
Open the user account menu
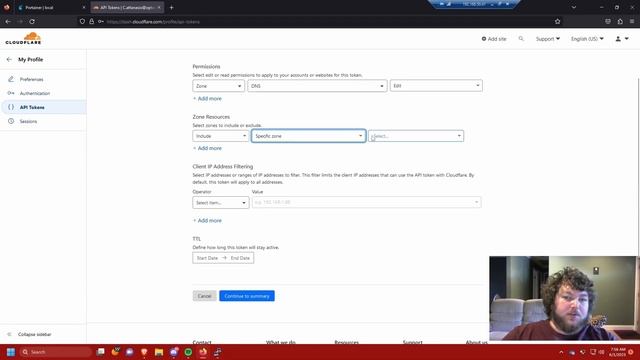pos(622,39)
